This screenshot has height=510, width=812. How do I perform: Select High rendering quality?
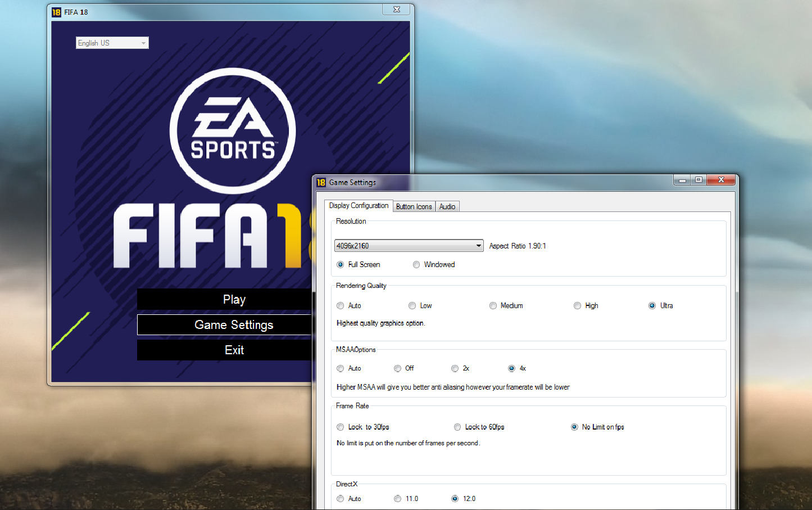pos(577,306)
